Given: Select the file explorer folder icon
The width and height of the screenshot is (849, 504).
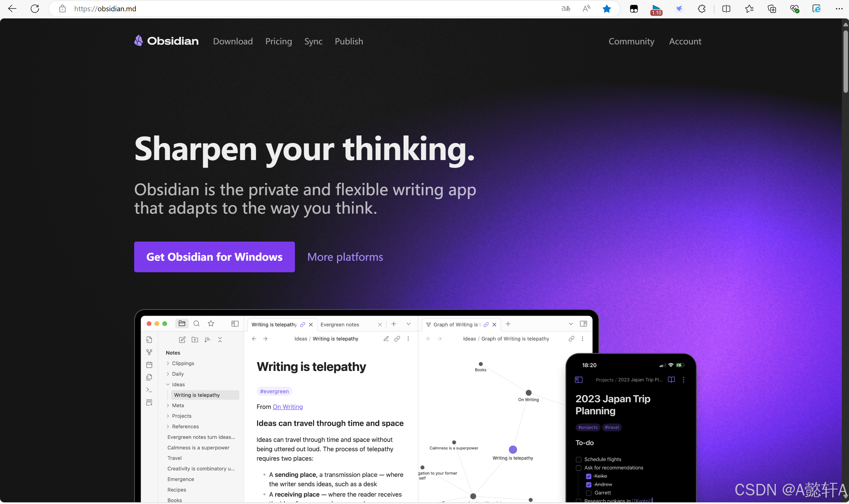Looking at the screenshot, I should point(182,323).
